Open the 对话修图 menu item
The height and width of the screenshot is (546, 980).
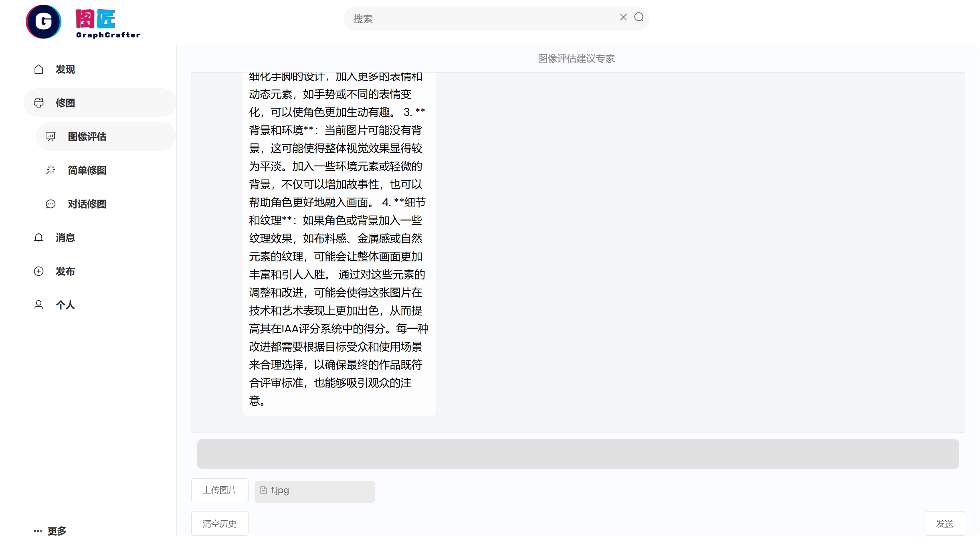87,204
